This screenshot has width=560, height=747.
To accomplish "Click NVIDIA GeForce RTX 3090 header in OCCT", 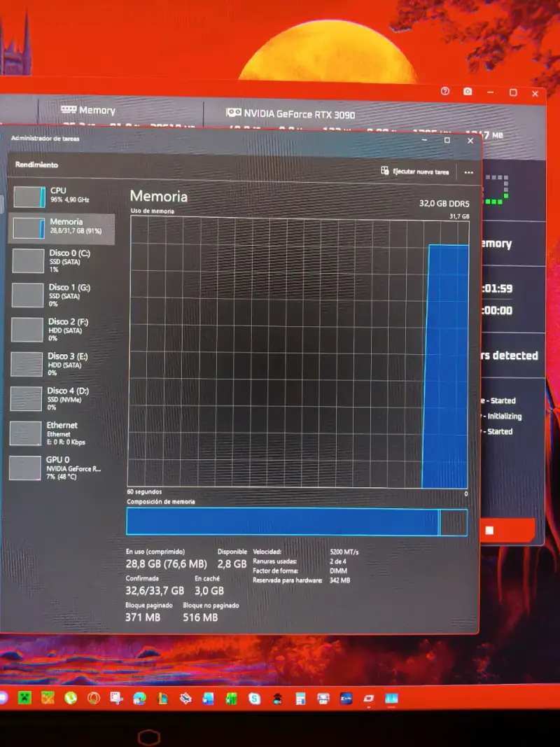I will [x=290, y=114].
